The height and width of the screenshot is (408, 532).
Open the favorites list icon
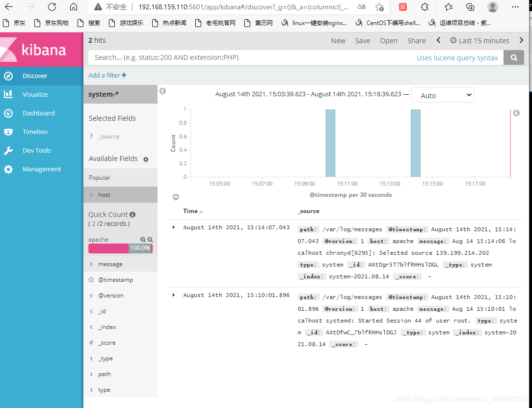click(x=448, y=7)
